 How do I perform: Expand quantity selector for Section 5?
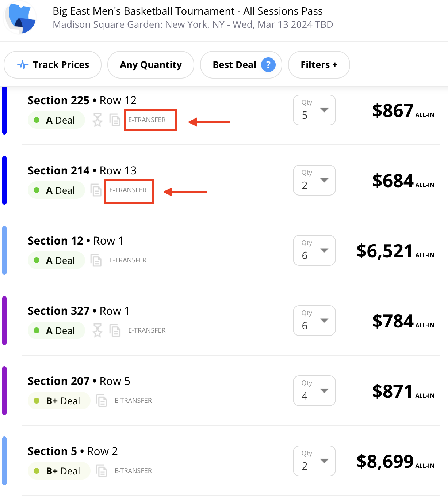click(x=314, y=461)
